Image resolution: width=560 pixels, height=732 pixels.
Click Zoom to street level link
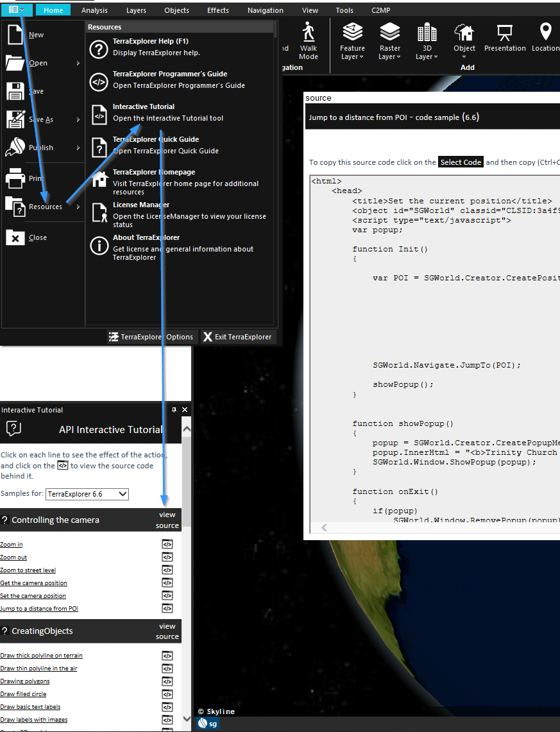pyautogui.click(x=28, y=570)
